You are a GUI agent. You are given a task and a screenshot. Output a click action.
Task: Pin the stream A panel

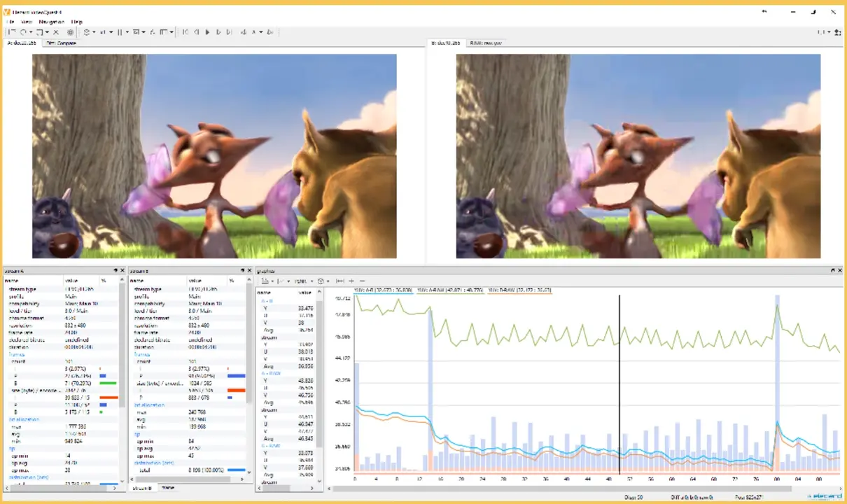tap(116, 270)
